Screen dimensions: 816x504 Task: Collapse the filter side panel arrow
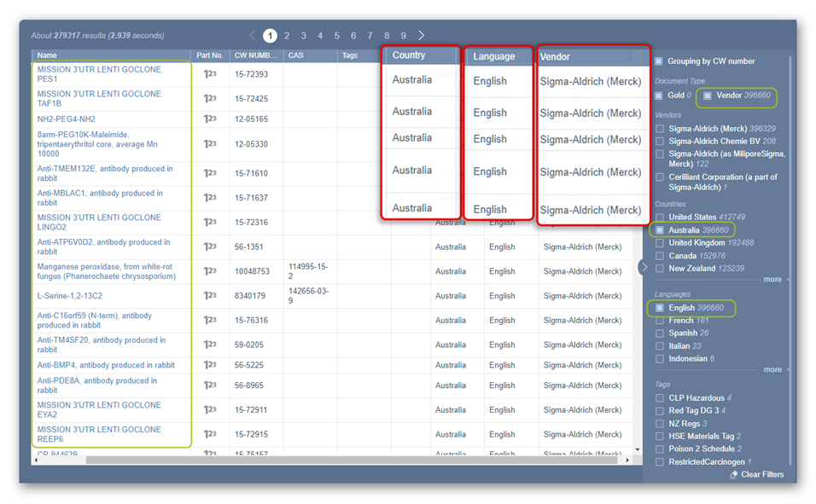click(644, 267)
